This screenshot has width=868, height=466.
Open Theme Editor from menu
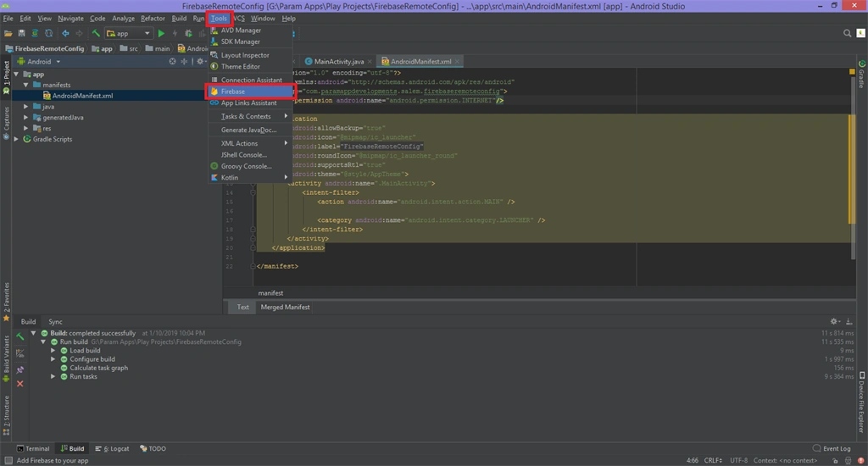pos(251,66)
